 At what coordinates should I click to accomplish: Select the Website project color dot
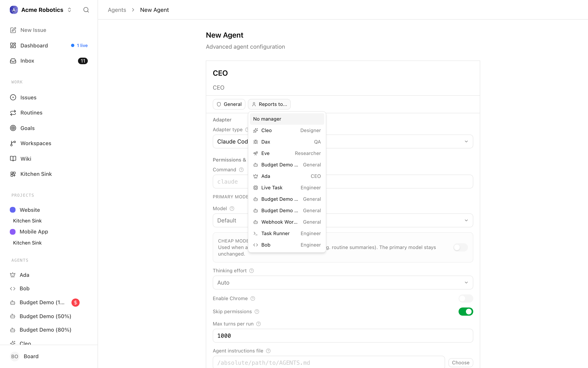13,210
